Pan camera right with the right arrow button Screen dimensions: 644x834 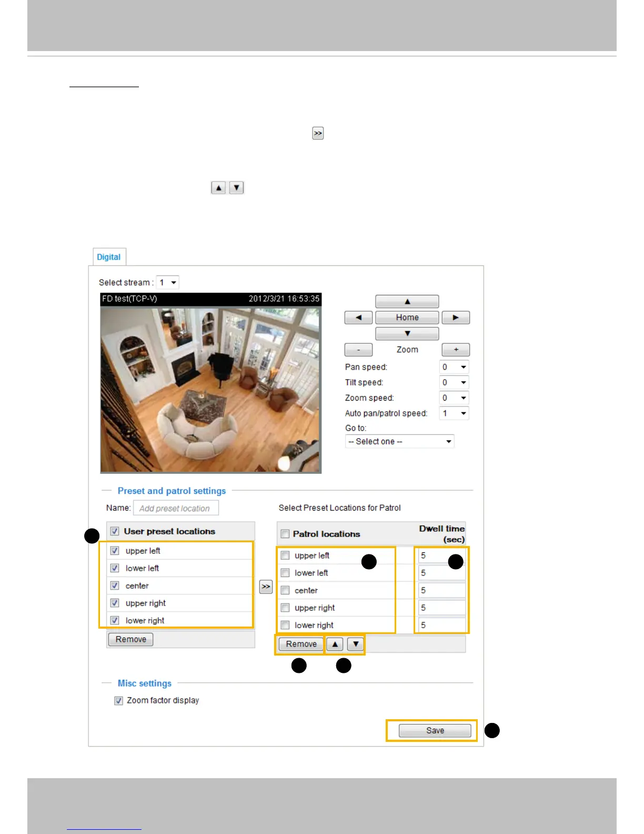pos(456,317)
